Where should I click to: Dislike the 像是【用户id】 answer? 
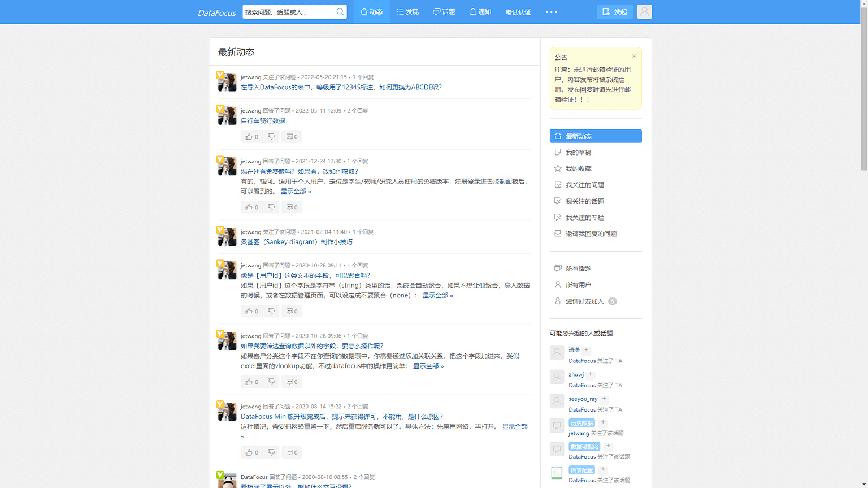(x=271, y=312)
